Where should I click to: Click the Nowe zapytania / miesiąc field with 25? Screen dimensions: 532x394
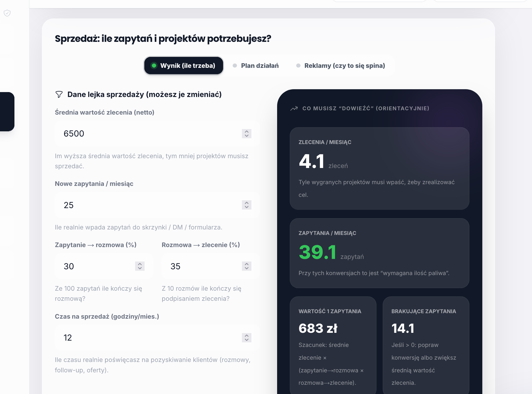coord(157,205)
